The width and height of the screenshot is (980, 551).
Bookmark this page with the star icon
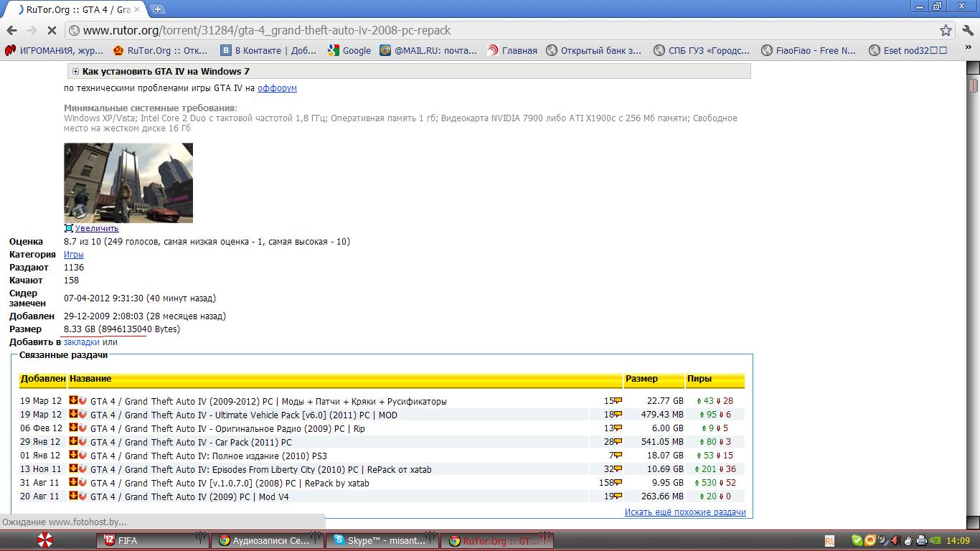coord(946,30)
